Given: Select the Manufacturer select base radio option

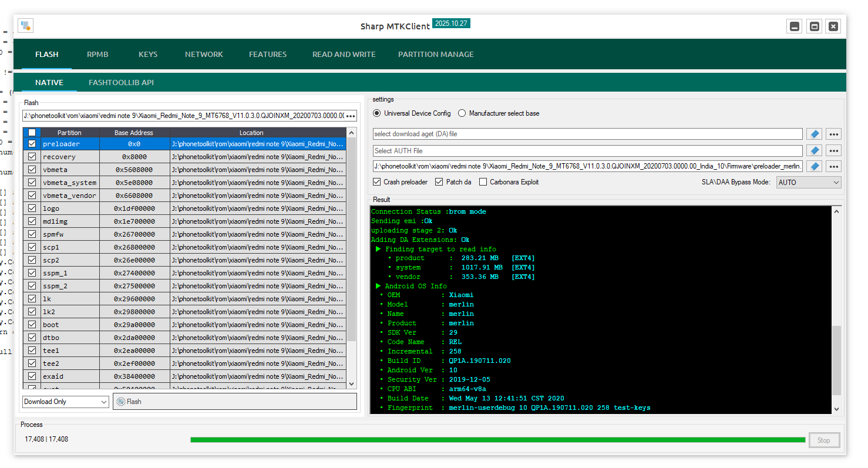Looking at the screenshot, I should (462, 113).
